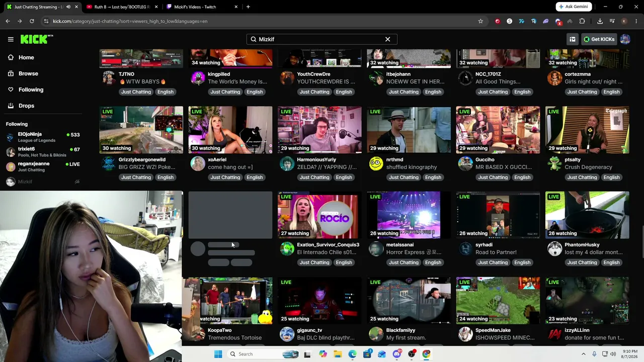Open the Kick hamburger menu
Viewport: 644px width, 362px height.
point(11,39)
